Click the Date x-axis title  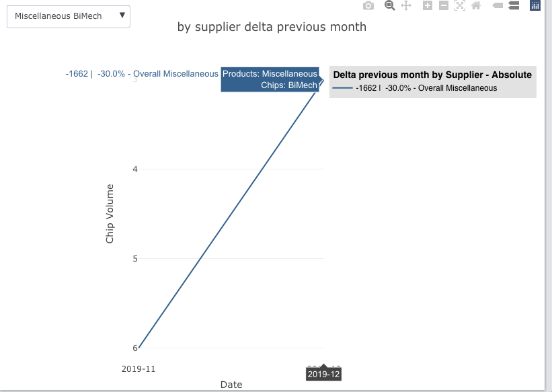point(231,385)
